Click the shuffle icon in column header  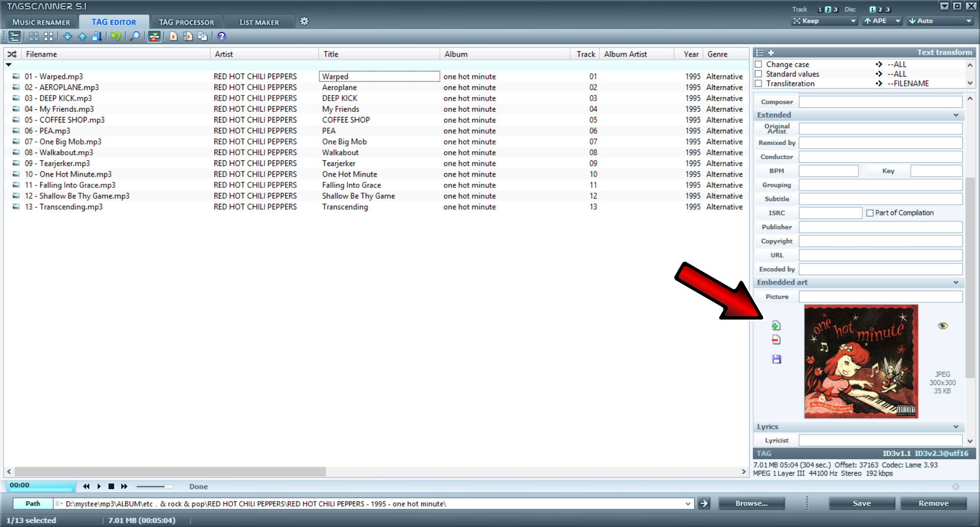[x=12, y=54]
